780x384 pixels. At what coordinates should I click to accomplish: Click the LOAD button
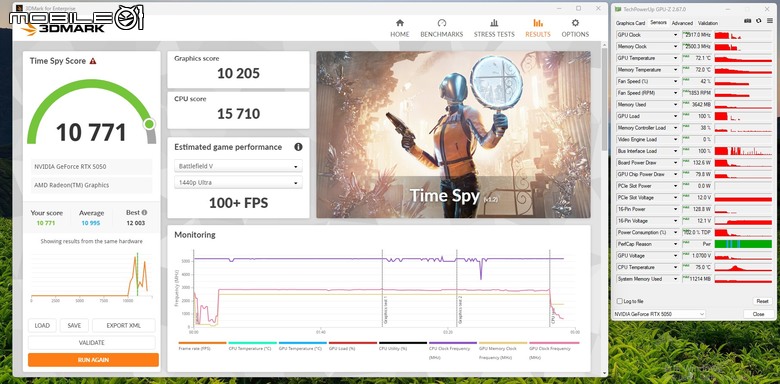42,325
